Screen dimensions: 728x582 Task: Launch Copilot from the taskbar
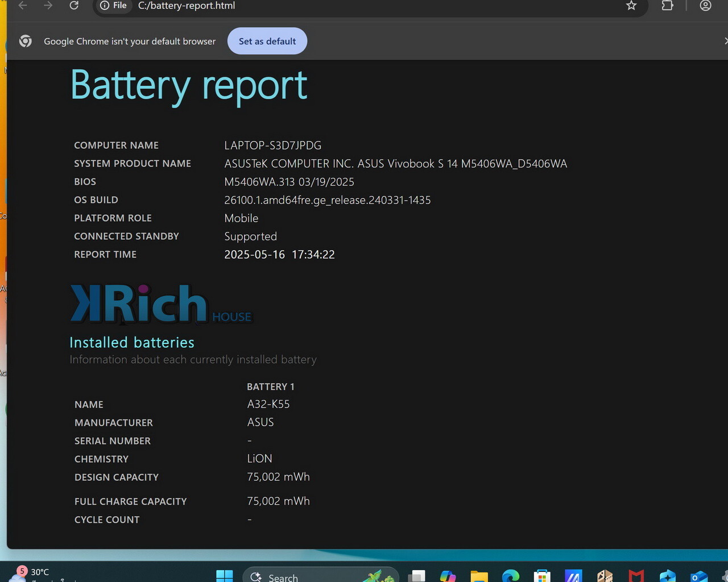pos(448,576)
